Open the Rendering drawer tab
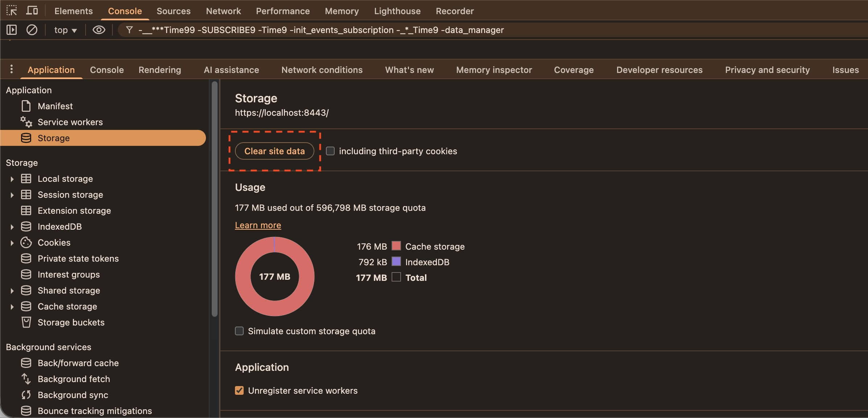 (160, 70)
